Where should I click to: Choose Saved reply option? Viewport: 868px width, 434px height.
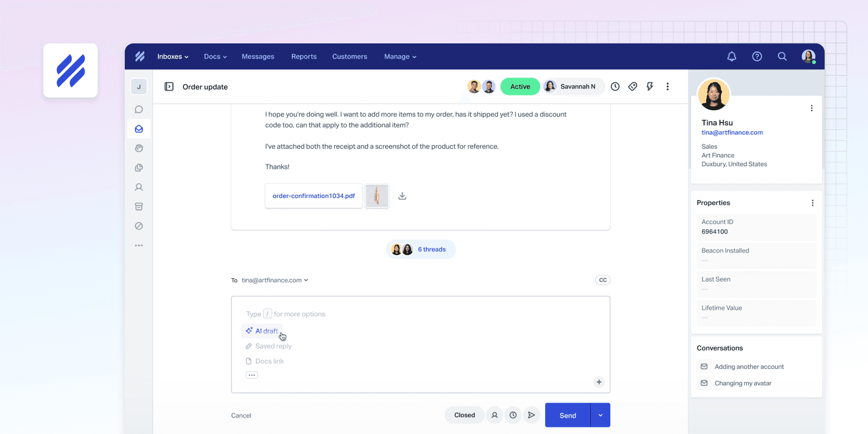coord(269,346)
